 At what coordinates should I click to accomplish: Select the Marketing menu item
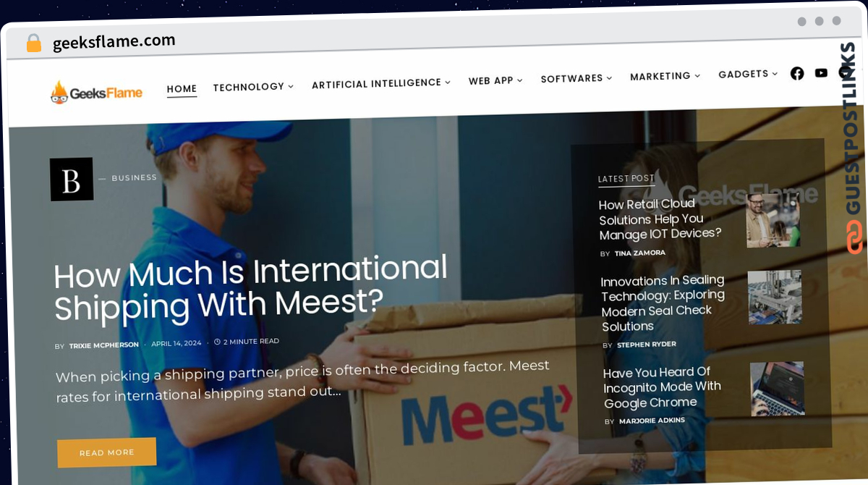click(665, 76)
